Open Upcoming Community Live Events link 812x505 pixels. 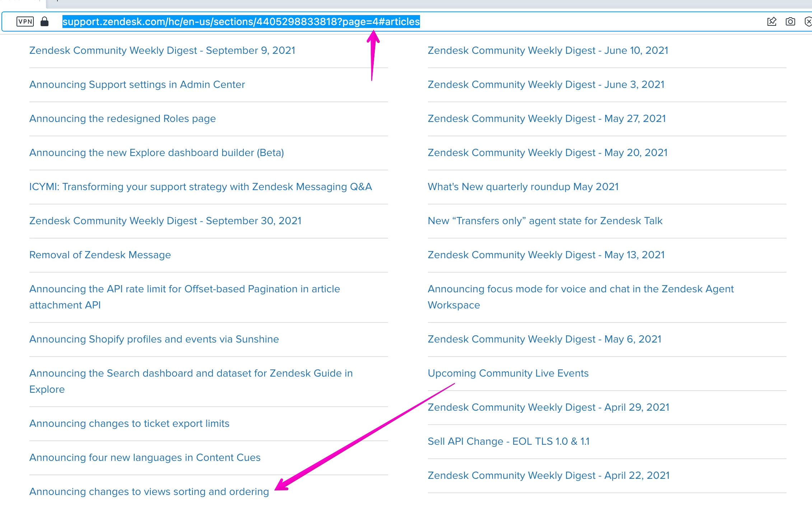click(x=508, y=373)
